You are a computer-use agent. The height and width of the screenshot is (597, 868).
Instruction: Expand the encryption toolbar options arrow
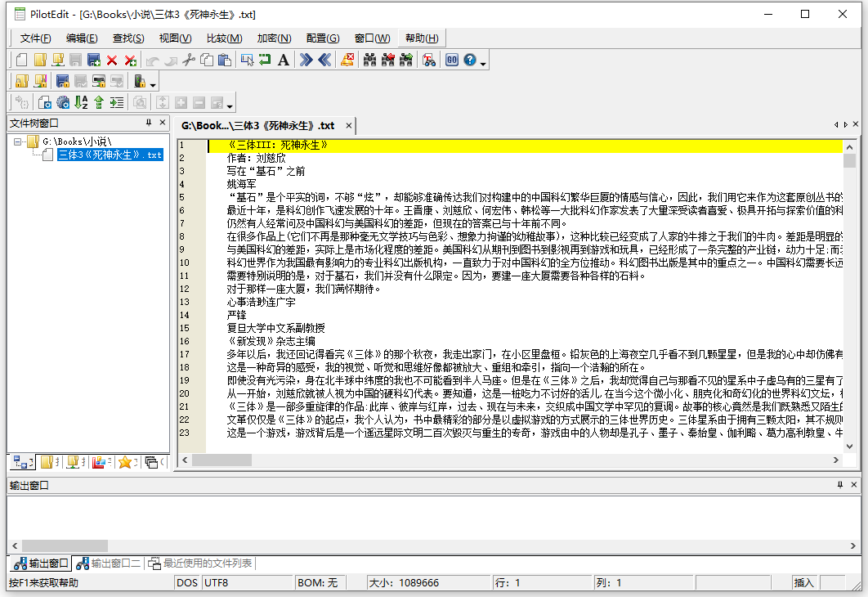(x=154, y=85)
